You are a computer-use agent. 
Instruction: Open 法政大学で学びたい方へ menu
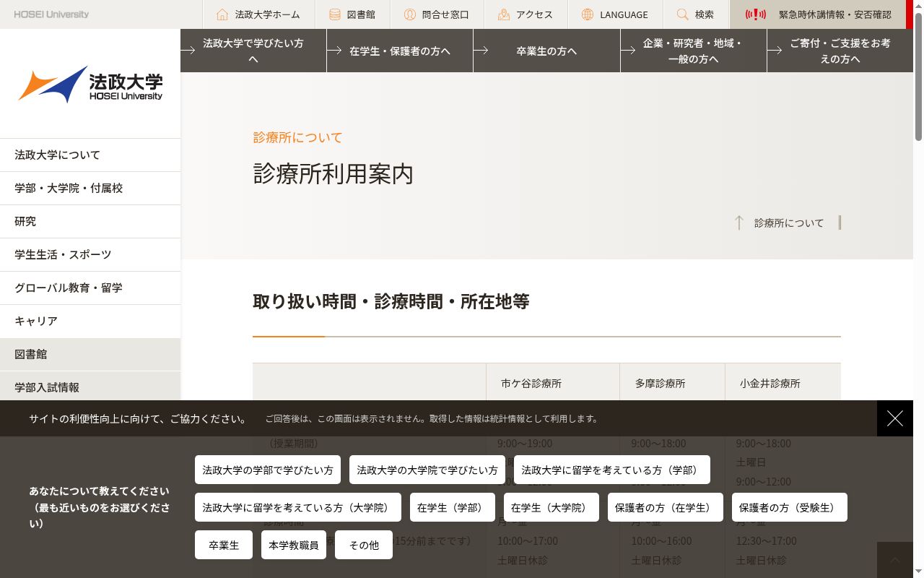tap(253, 51)
